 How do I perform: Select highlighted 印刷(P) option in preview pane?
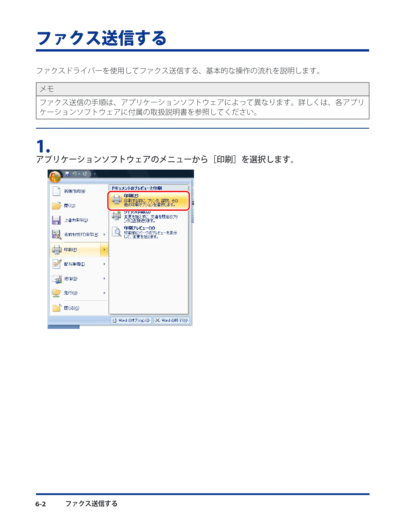[148, 201]
